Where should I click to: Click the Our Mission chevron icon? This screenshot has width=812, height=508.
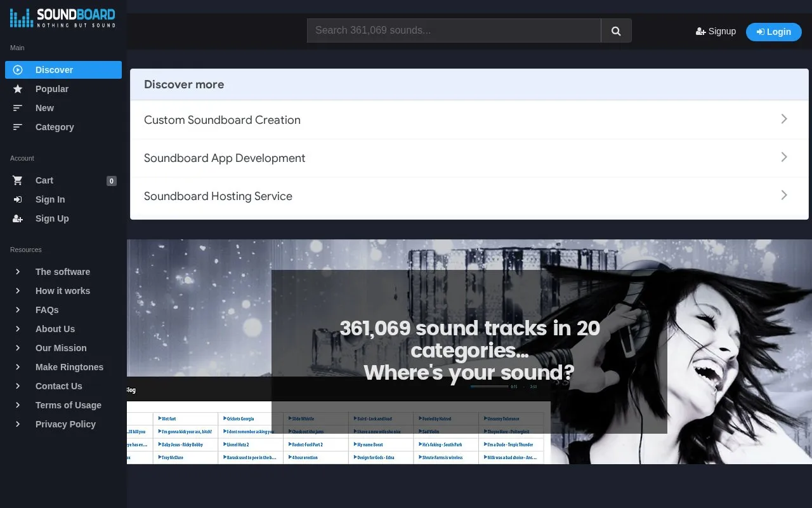pos(18,348)
